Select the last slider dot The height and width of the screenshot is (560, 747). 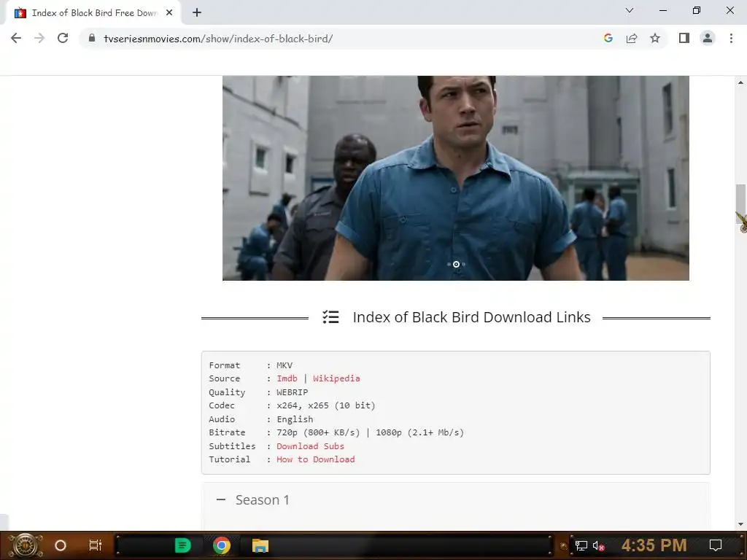pyautogui.click(x=463, y=264)
